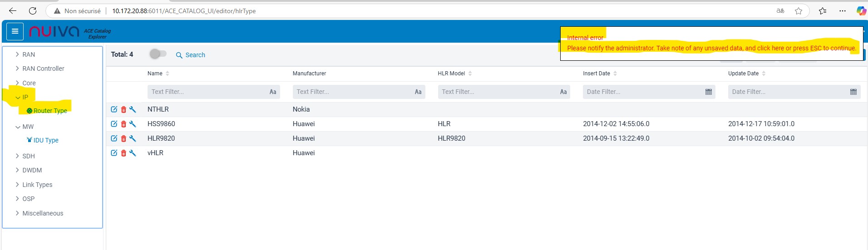Open calendar picker in Insert Date filter
The image size is (868, 250).
[708, 92]
